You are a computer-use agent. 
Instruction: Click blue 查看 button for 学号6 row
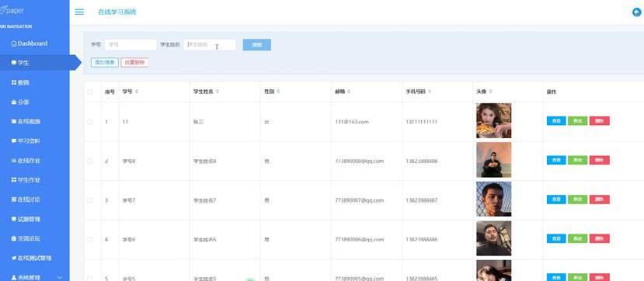pyautogui.click(x=556, y=239)
